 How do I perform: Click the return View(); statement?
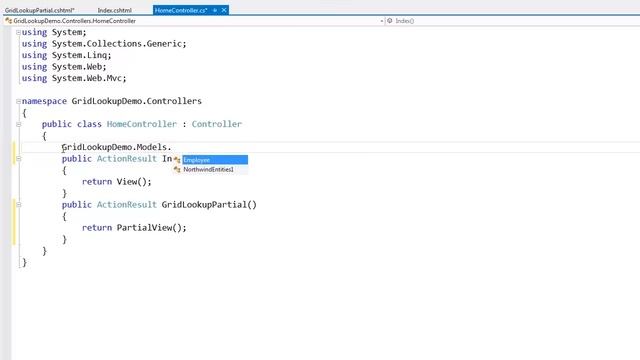pyautogui.click(x=116, y=182)
